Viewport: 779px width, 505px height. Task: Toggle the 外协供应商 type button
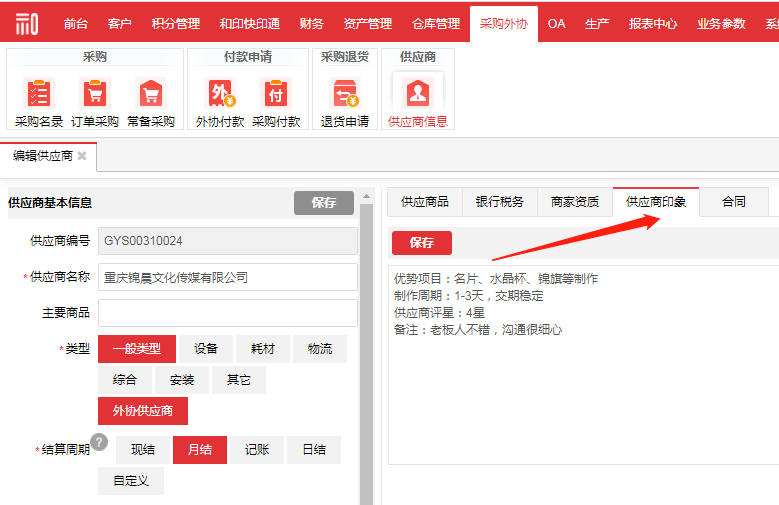point(143,411)
